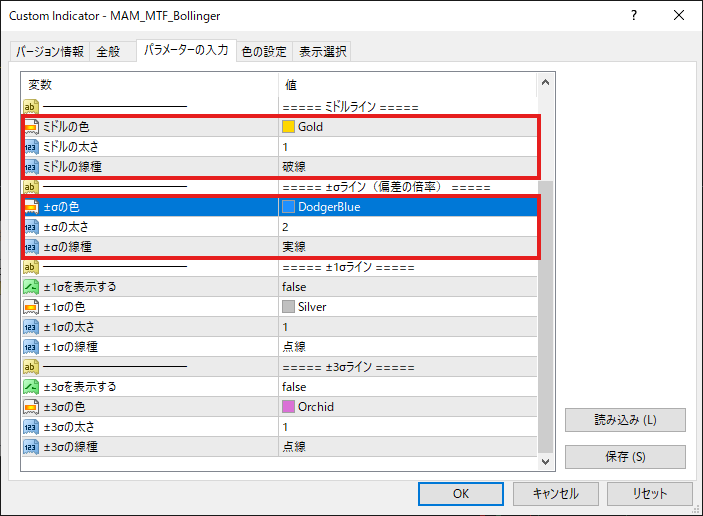This screenshot has height=516, width=703.
Task: Switch to the 表示選択 tab
Action: coord(322,52)
